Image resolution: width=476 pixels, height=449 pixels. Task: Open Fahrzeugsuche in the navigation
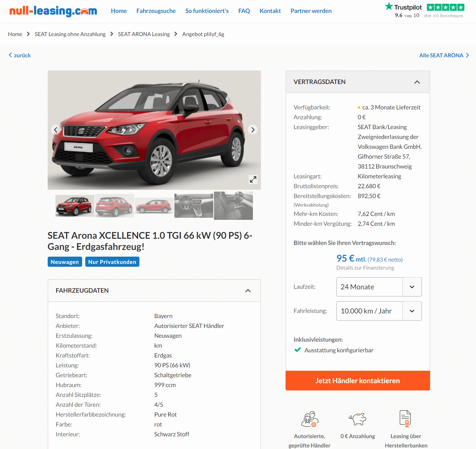click(x=156, y=11)
